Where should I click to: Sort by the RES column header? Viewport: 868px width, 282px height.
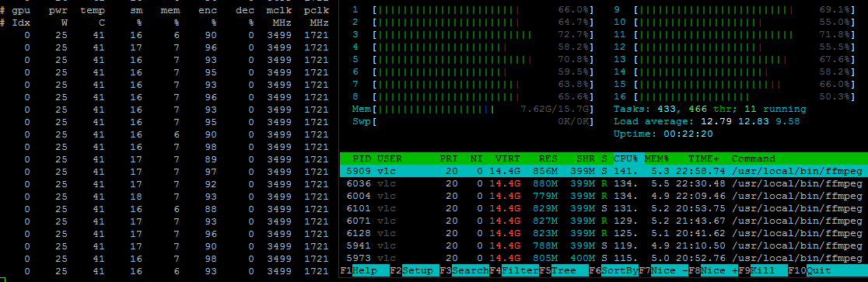coord(548,158)
